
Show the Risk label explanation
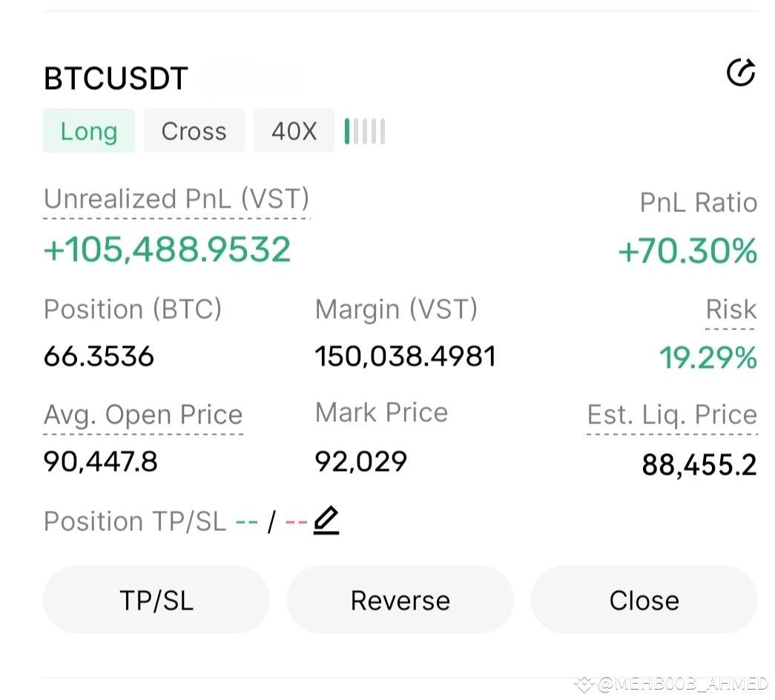(x=731, y=309)
